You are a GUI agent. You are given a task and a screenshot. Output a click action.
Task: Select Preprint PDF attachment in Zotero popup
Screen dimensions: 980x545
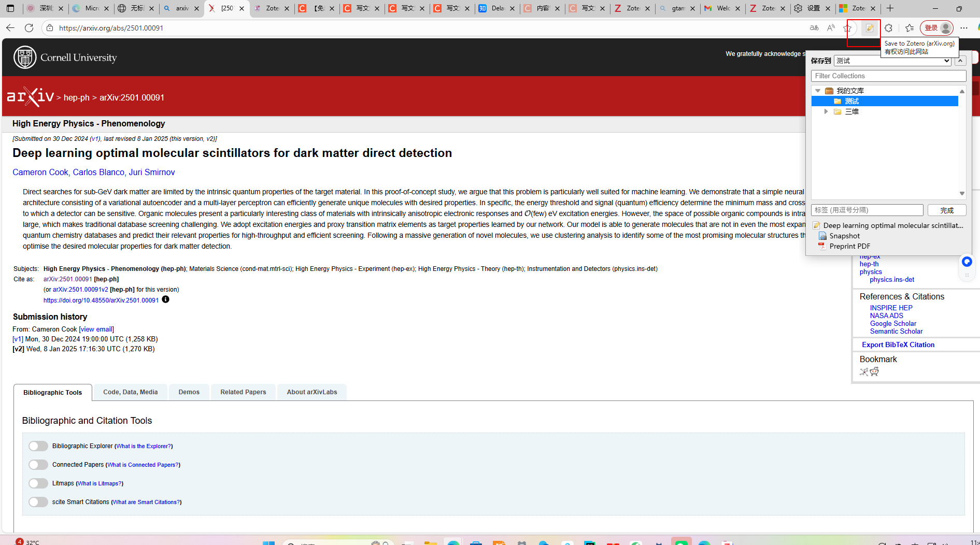click(x=849, y=246)
